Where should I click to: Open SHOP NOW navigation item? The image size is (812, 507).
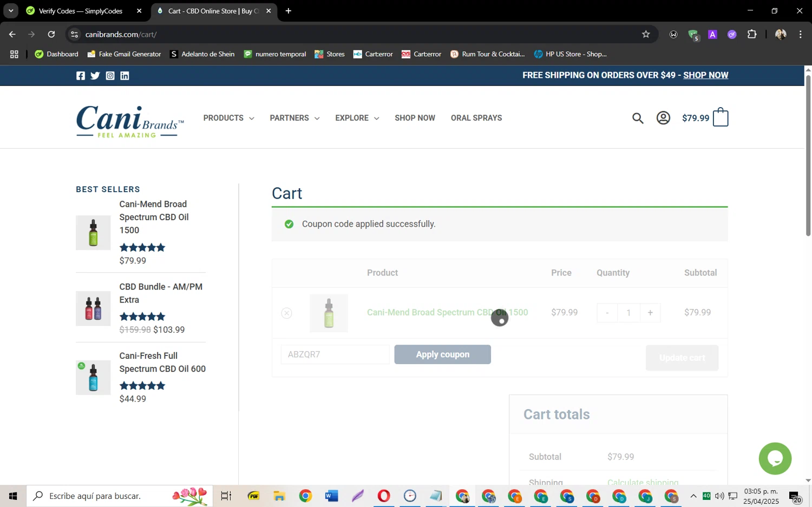point(415,118)
